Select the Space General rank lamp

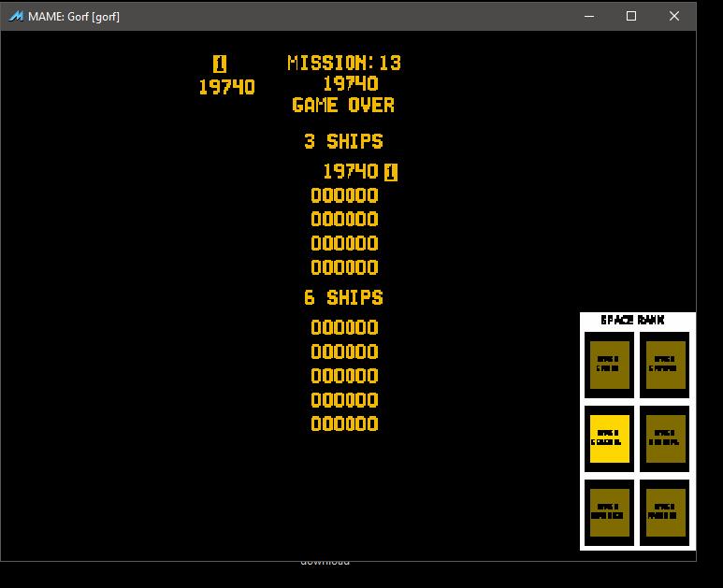coord(665,438)
